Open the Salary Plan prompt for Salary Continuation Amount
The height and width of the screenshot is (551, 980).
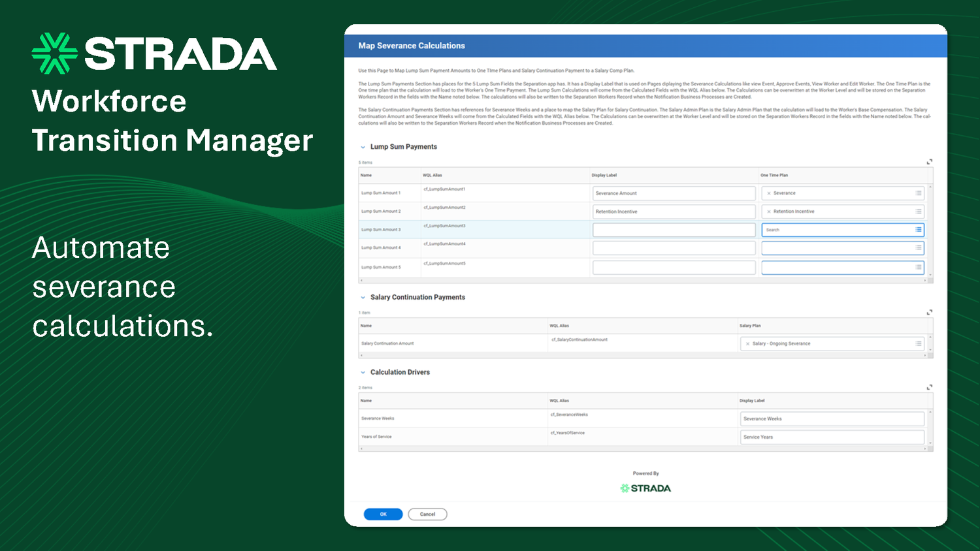(917, 343)
